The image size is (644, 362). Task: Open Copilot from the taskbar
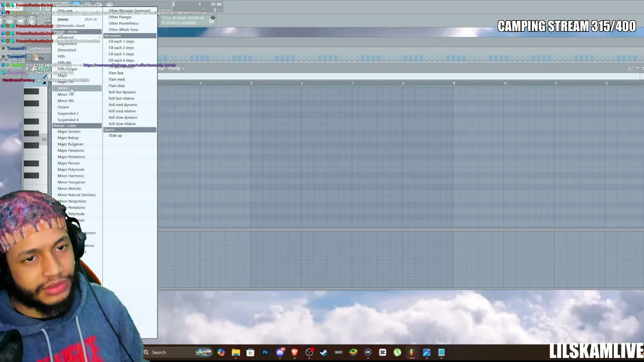click(x=221, y=352)
